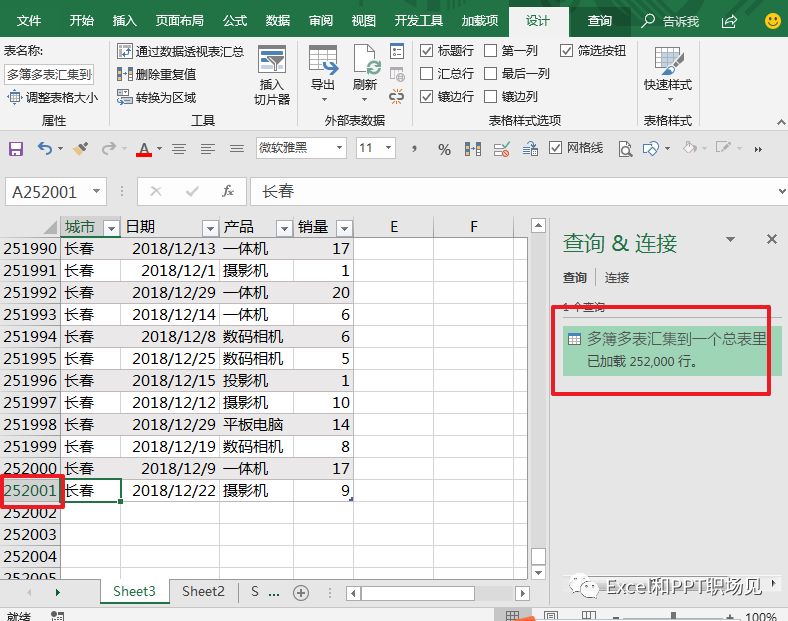
Task: Toggle Filter Button checkbox
Action: 566,50
